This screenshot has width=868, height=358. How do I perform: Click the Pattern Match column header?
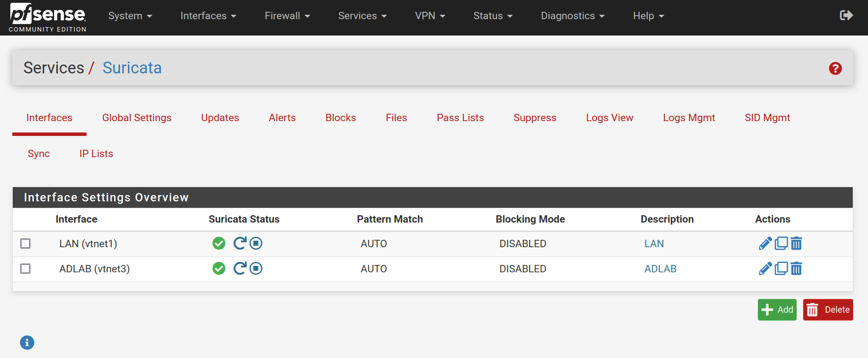[390, 219]
